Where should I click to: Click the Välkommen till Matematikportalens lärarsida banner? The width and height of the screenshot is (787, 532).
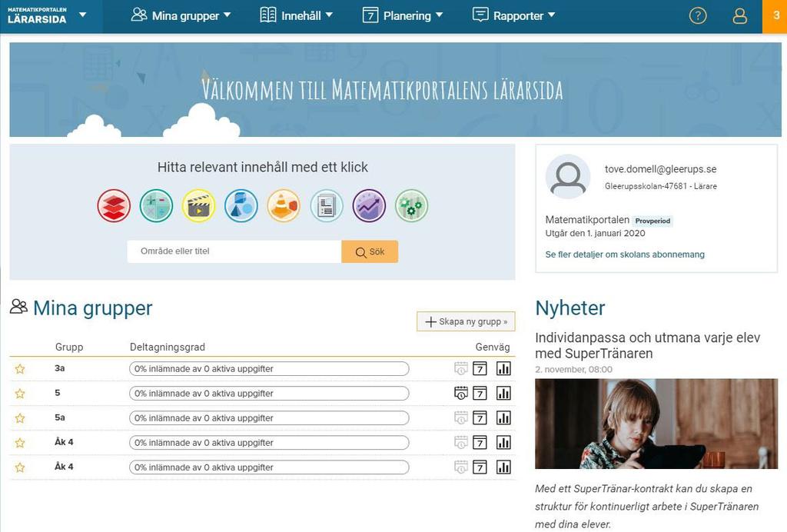pos(396,90)
